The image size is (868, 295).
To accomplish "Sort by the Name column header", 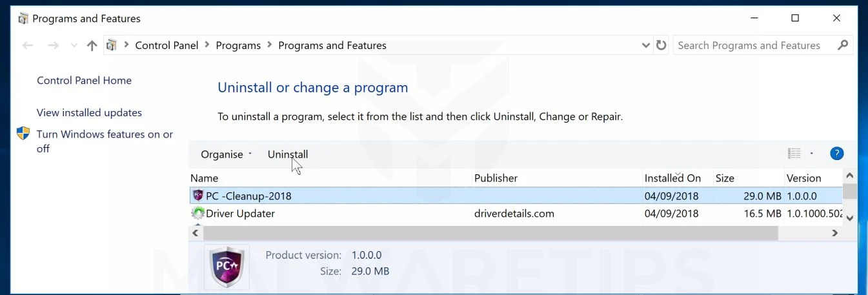I will pyautogui.click(x=330, y=178).
